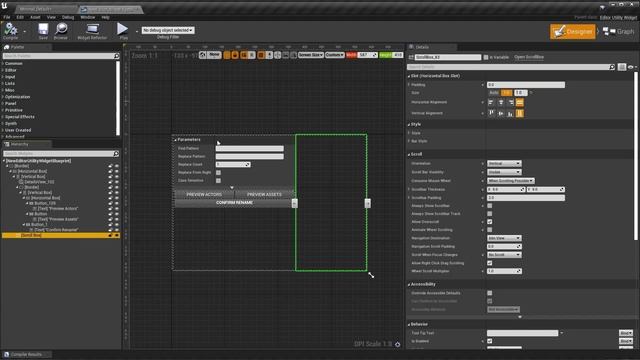Set Horizontal Alignment to fill

pos(520,102)
